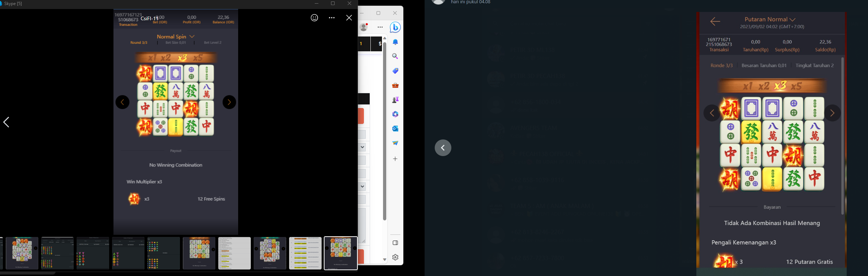
Task: Go to previous image in Skype viewer
Action: pos(6,122)
